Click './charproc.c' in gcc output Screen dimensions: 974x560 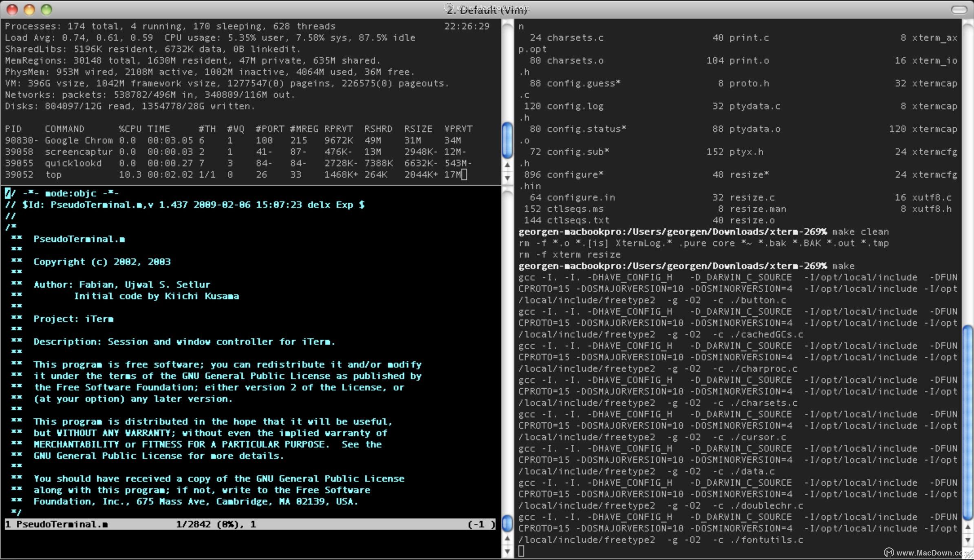(763, 368)
